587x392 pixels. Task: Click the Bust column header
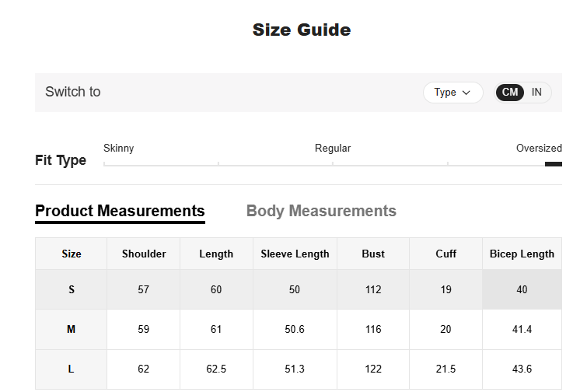(x=373, y=254)
